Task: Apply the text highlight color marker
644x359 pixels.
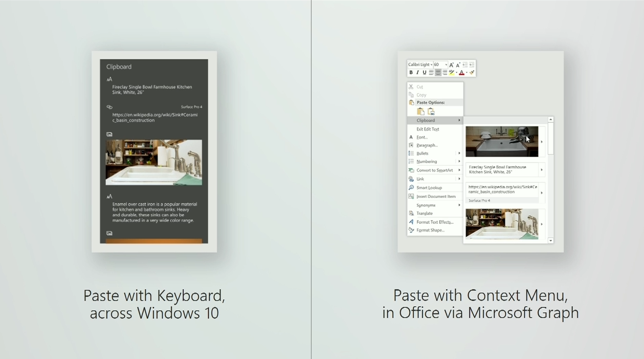Action: 452,73
